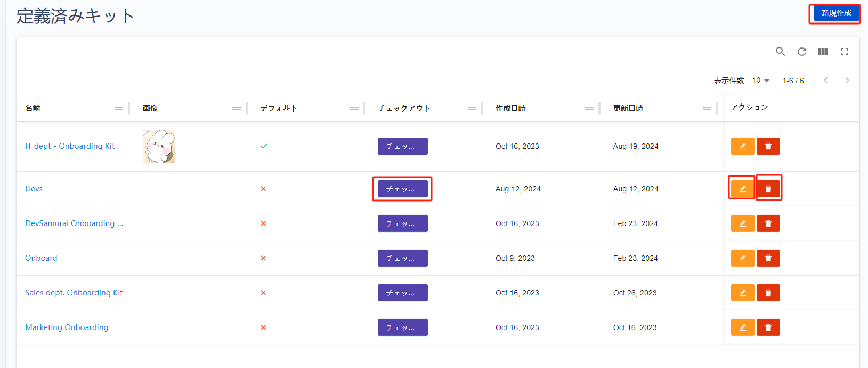Viewport: 868px width, 368px height.
Task: Toggle fullscreen table view
Action: (845, 52)
